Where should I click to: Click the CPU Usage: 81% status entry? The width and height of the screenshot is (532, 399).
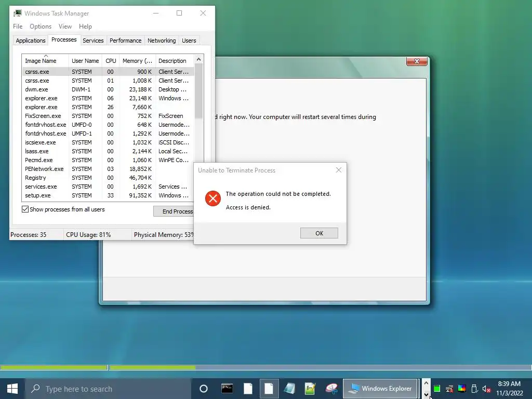click(88, 235)
